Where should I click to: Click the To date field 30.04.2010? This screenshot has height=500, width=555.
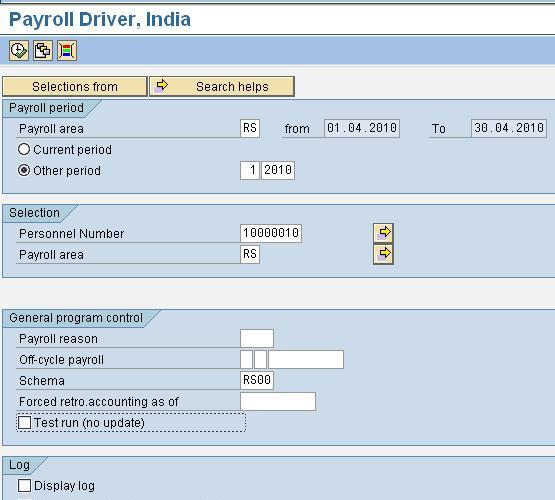click(x=509, y=128)
